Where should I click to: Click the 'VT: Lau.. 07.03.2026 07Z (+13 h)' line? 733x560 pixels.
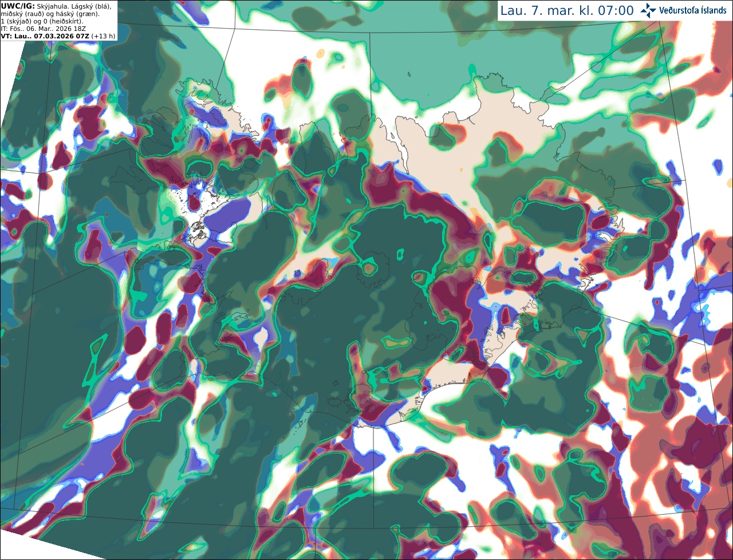pyautogui.click(x=58, y=36)
